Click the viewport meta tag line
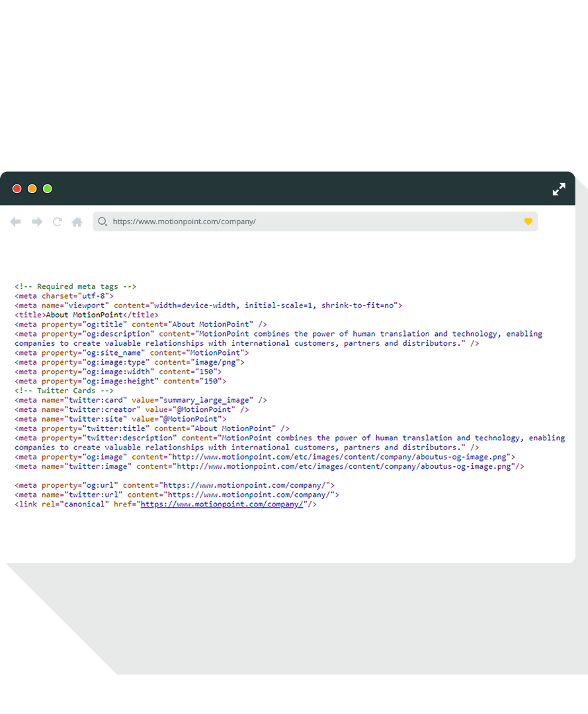The height and width of the screenshot is (714, 588). (x=208, y=306)
